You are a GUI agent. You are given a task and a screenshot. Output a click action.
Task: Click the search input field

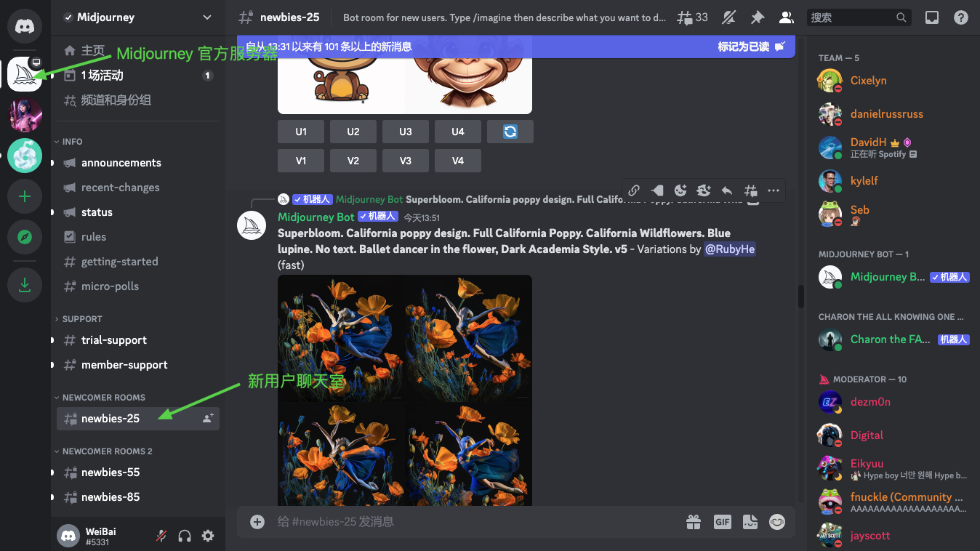(x=854, y=17)
